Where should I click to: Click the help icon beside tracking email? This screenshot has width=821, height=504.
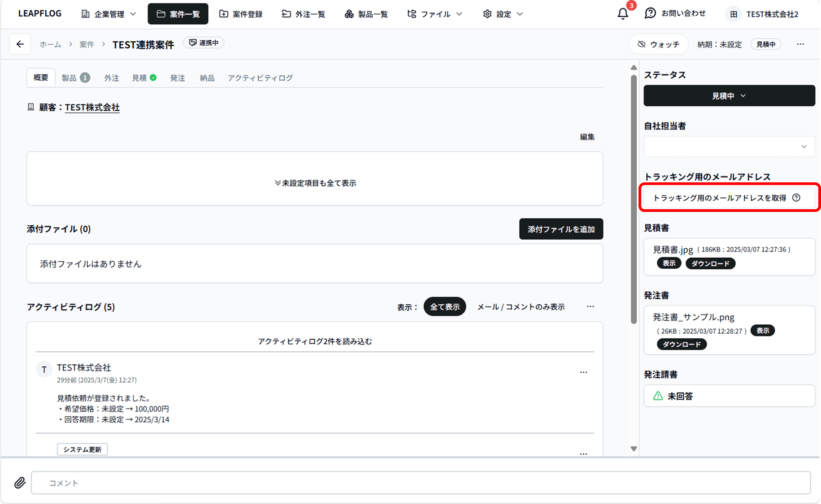pos(796,198)
